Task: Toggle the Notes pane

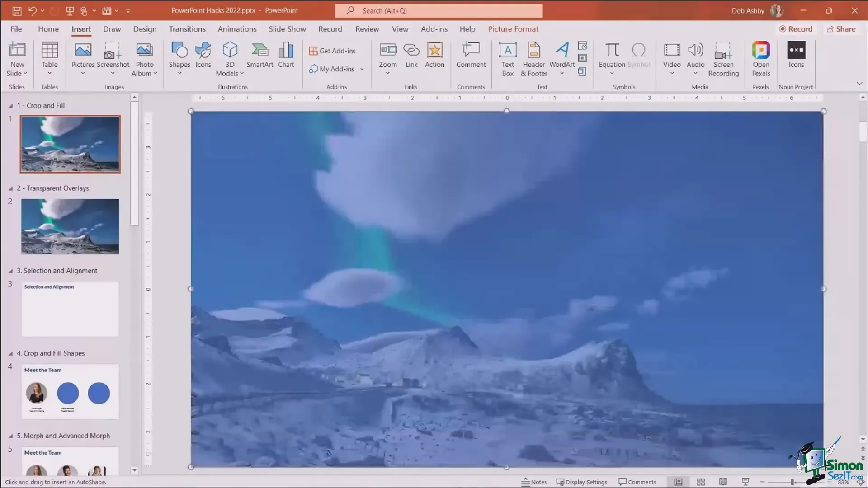Action: click(x=534, y=482)
